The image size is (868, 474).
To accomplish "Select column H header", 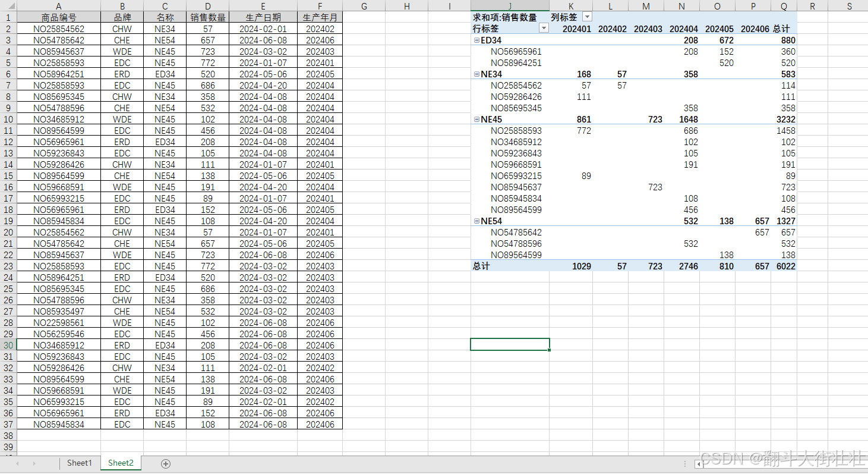I will (407, 6).
